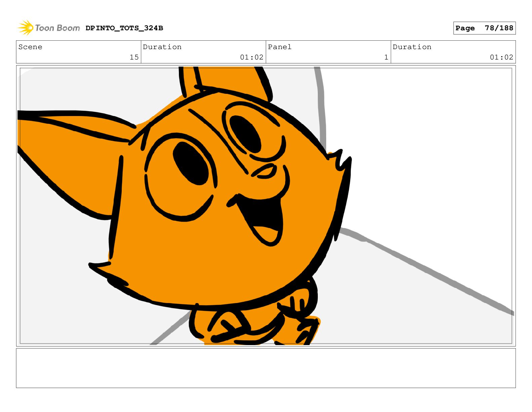The height and width of the screenshot is (412, 532).
Task: Select panel number 1
Action: click(x=386, y=58)
